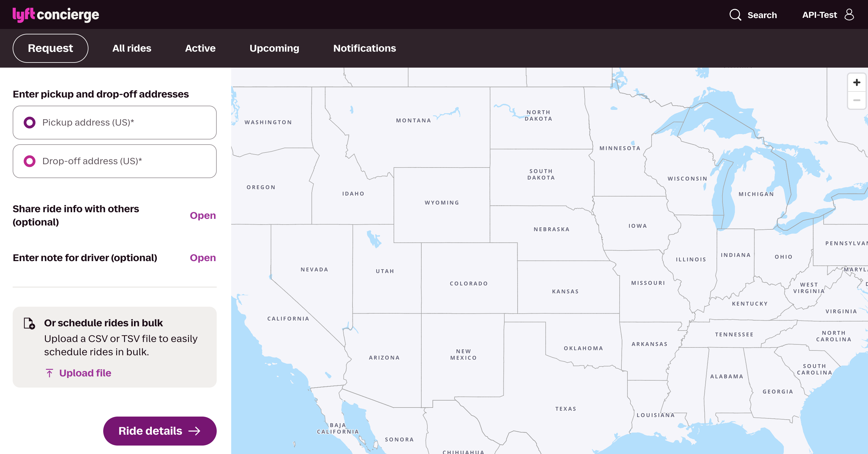This screenshot has height=454, width=868.
Task: Click the Request button
Action: tap(50, 48)
